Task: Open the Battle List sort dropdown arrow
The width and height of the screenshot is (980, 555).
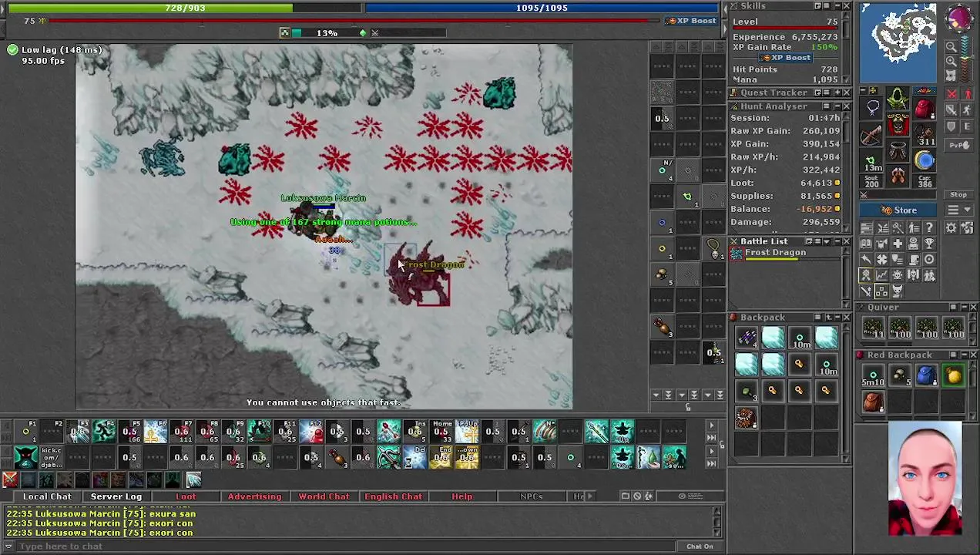Action: tap(827, 241)
